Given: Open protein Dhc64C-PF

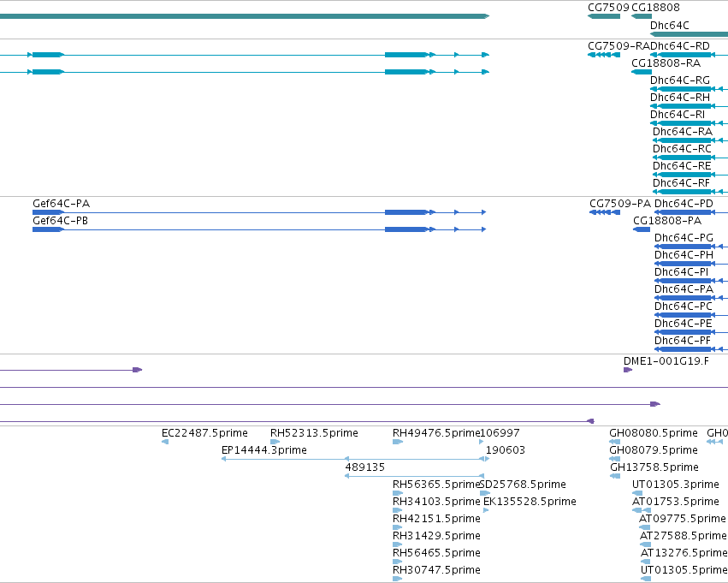Looking at the screenshot, I should [x=683, y=341].
